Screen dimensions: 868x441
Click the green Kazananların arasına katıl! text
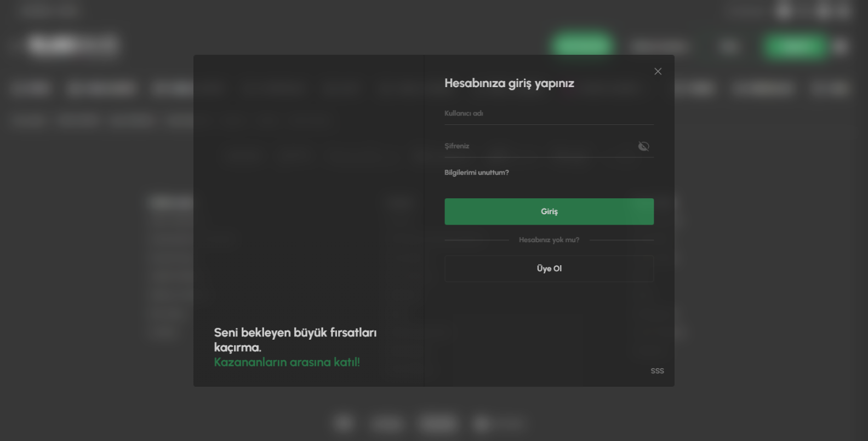(x=287, y=362)
